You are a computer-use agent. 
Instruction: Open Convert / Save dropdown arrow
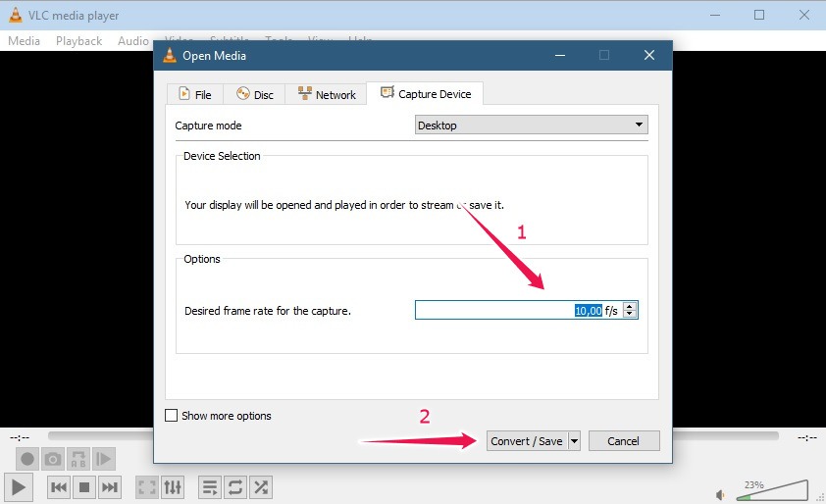tap(574, 441)
